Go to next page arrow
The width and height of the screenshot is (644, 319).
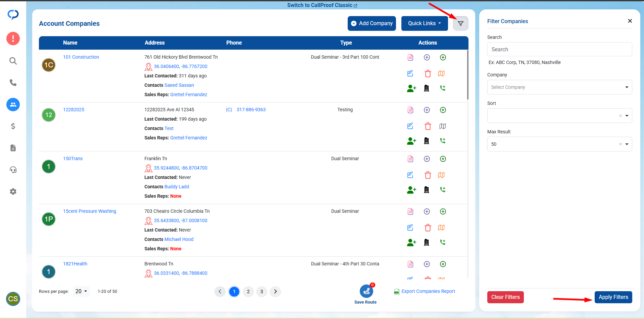(x=275, y=292)
